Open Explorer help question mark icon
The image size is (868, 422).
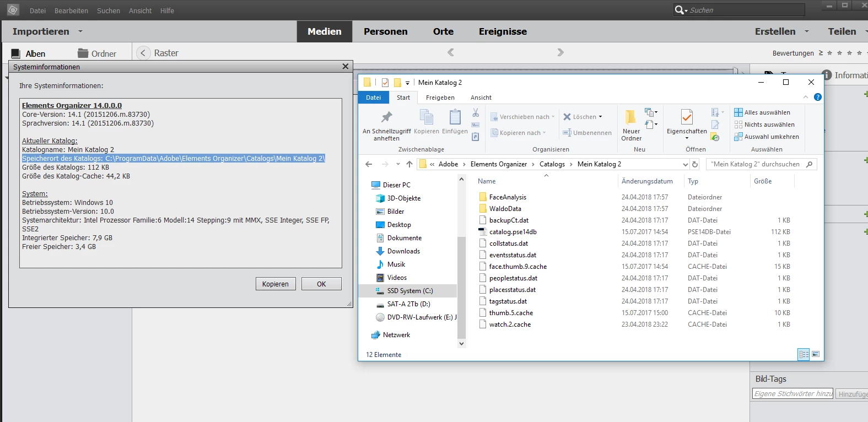(818, 97)
